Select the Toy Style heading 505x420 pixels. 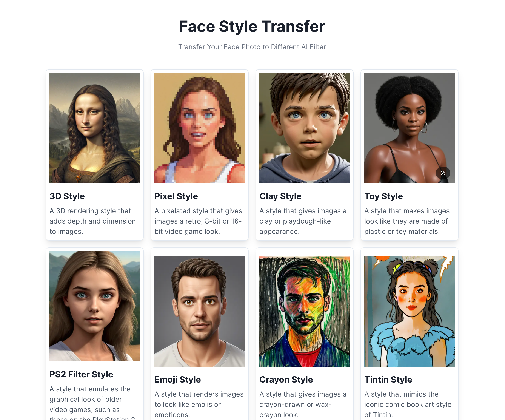coord(383,196)
